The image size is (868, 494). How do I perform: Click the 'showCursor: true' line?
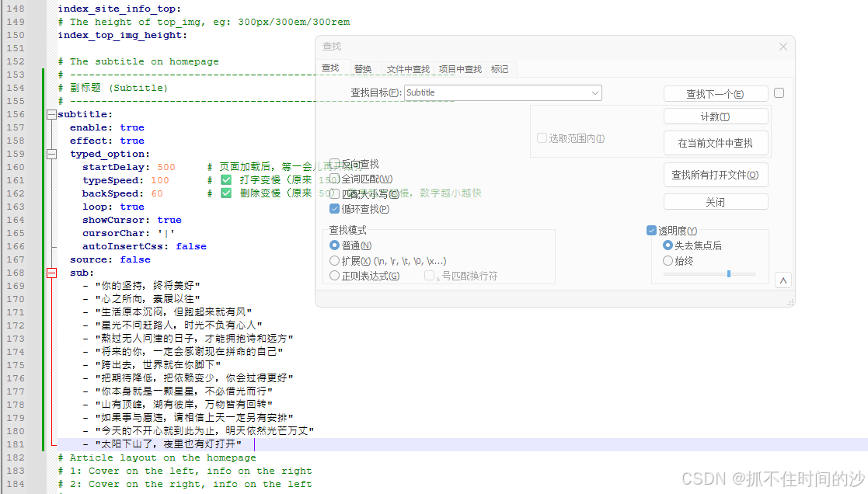[132, 220]
